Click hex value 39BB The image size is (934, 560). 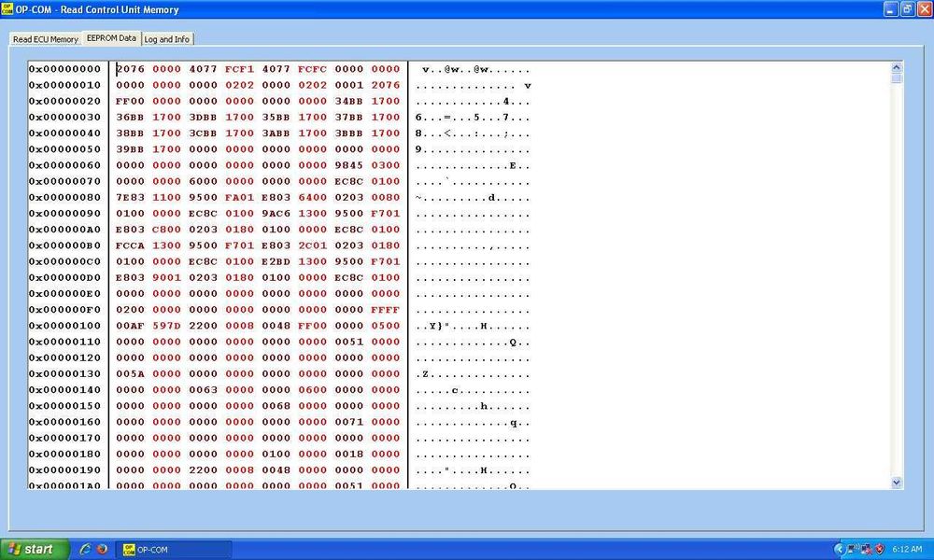(x=130, y=149)
